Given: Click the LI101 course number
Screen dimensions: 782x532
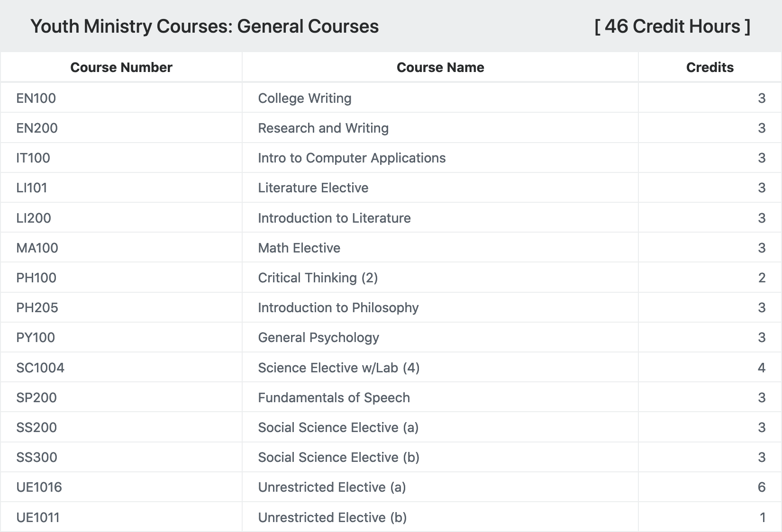Looking at the screenshot, I should 32,188.
